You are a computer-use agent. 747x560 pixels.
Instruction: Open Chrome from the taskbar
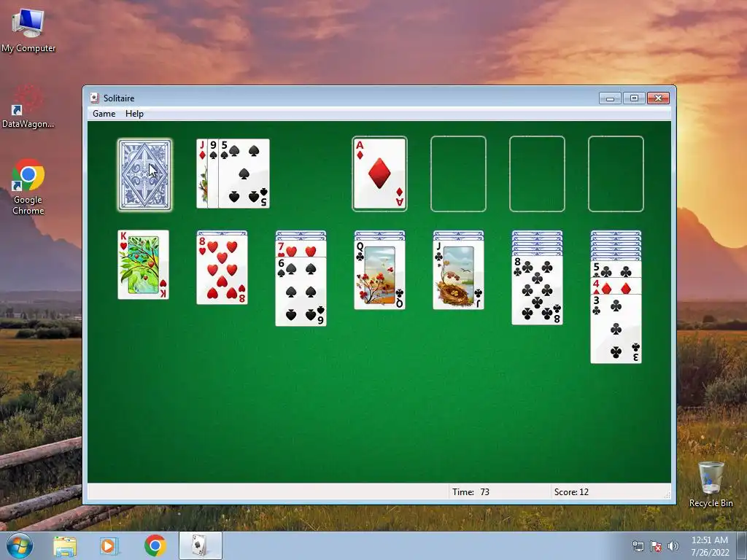(155, 545)
